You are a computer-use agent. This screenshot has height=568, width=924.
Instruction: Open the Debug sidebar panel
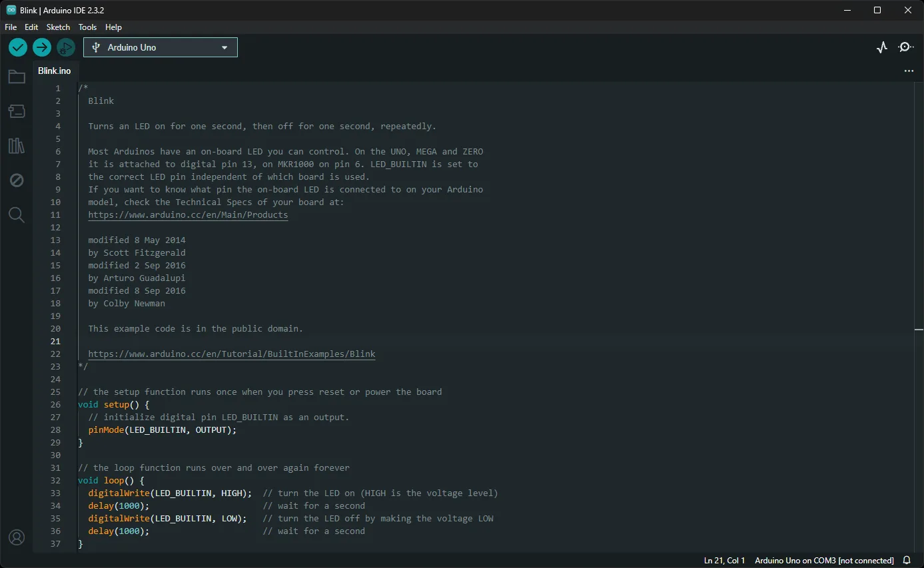(x=17, y=180)
